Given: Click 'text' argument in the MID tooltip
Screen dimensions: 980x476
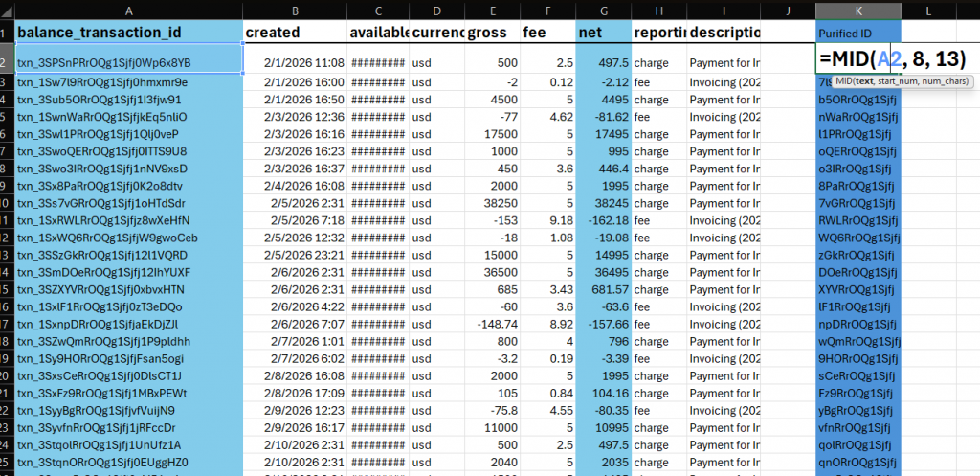Looking at the screenshot, I should (864, 80).
